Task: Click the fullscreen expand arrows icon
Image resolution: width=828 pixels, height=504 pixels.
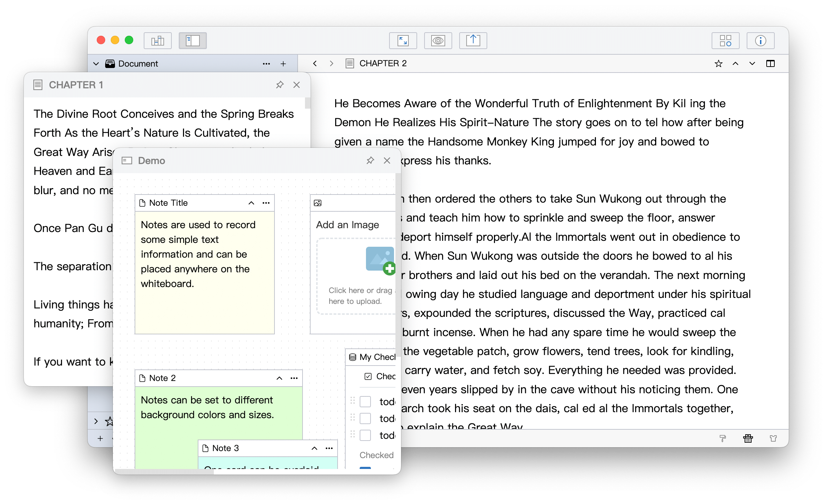Action: click(x=403, y=41)
